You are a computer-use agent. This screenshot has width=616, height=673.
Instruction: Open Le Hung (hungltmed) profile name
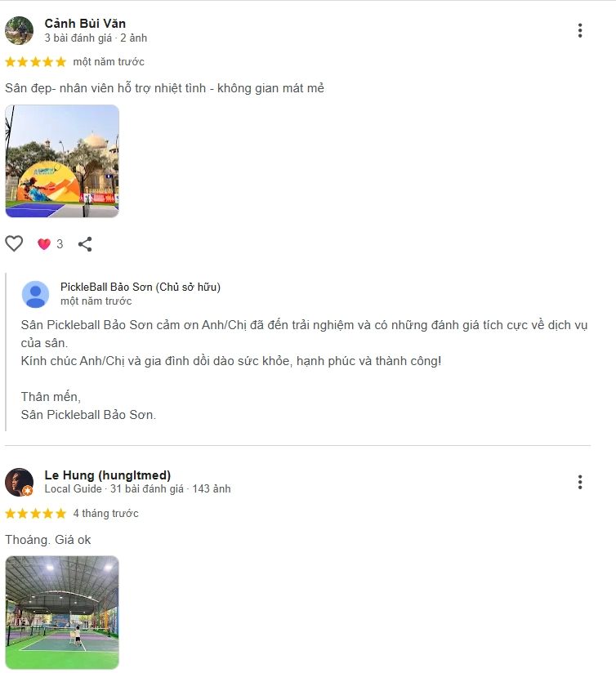coord(108,475)
